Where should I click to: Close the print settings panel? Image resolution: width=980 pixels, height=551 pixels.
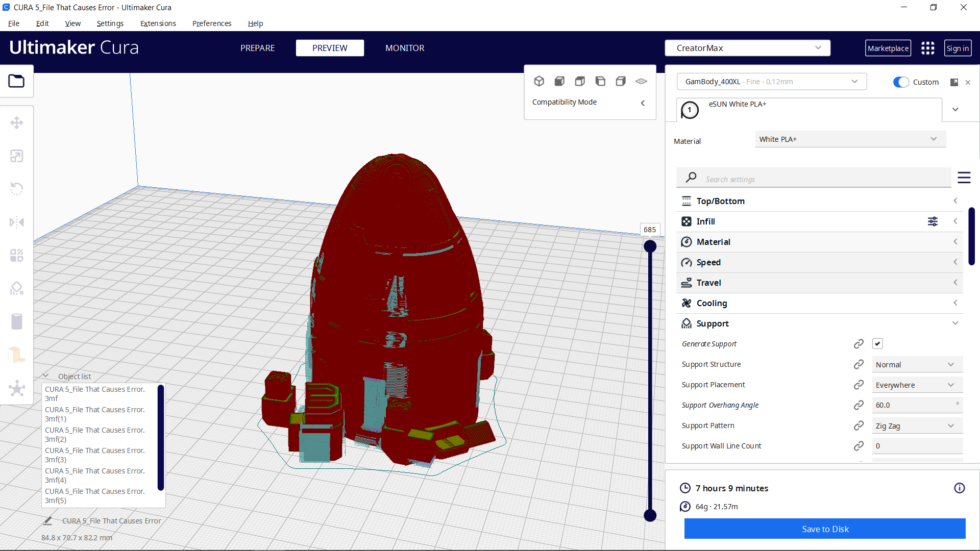(x=968, y=82)
